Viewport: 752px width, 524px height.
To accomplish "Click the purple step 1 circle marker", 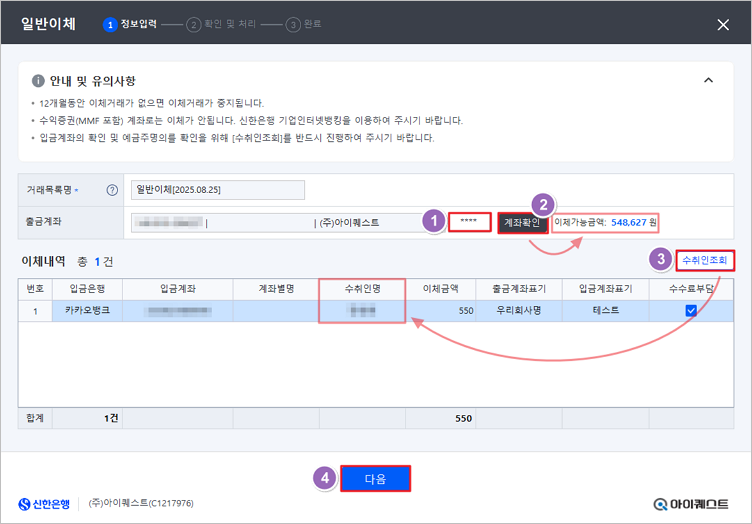I will coord(432,221).
